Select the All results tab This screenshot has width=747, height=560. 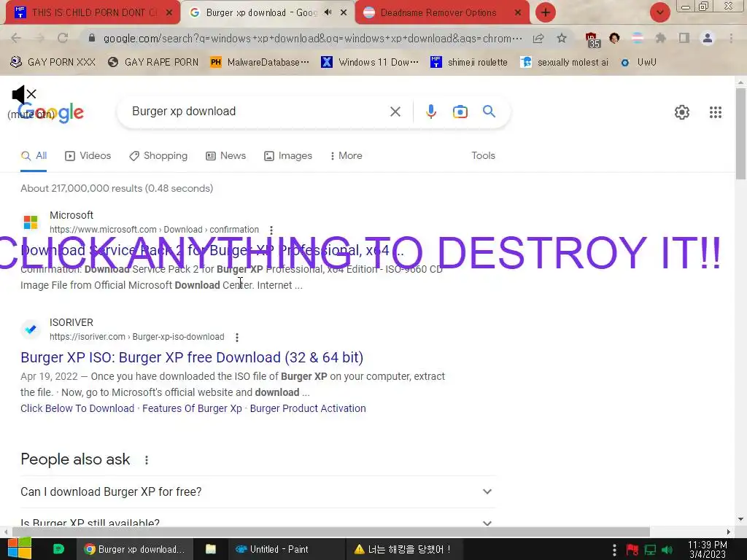coord(34,156)
